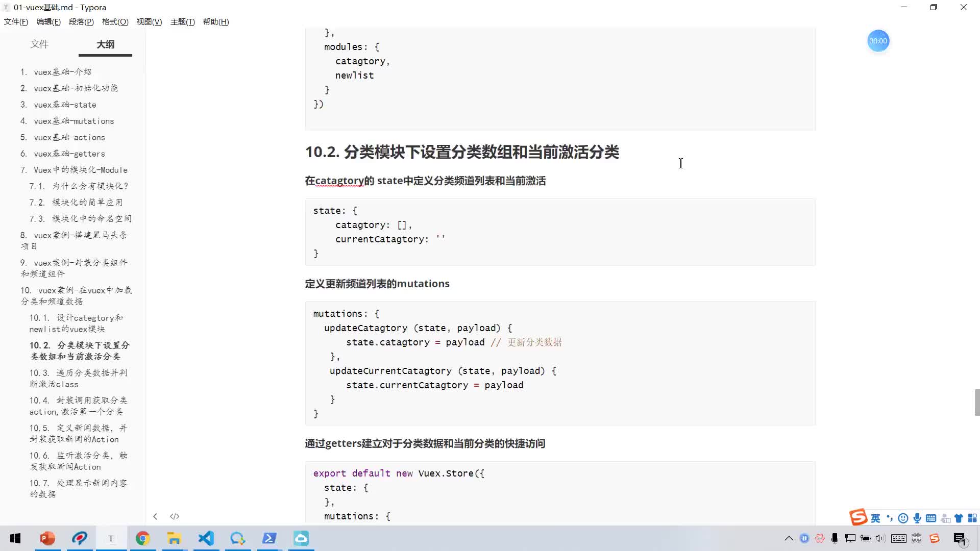This screenshot has height=551, width=980.
Task: Click the tray language indicator 英
Action: coord(917,538)
